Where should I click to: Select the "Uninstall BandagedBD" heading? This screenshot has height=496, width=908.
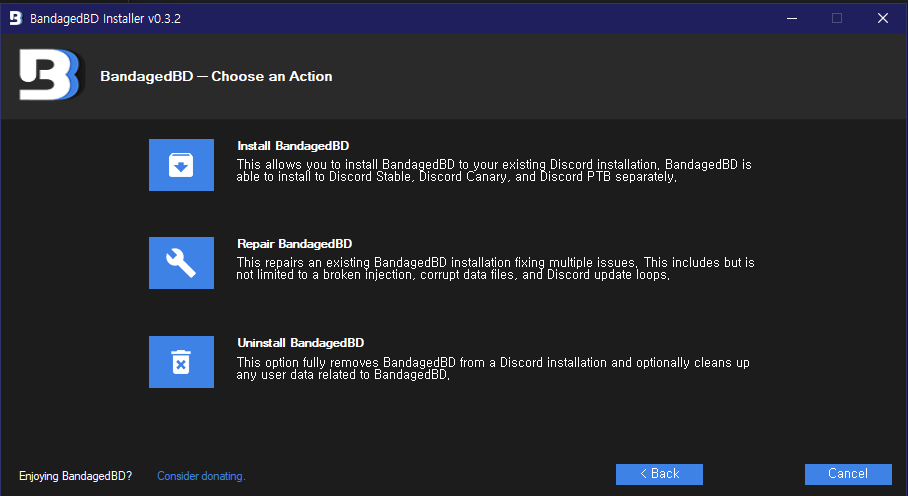coord(301,343)
